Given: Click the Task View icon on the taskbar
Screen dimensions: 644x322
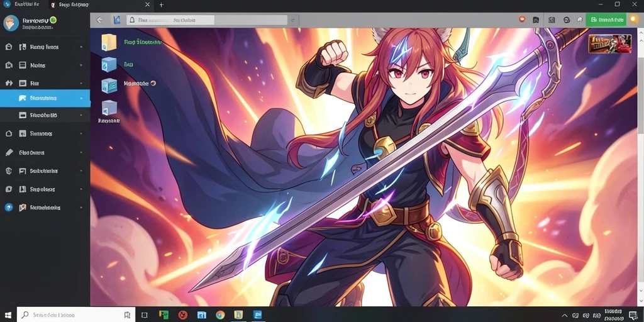Looking at the screenshot, I should click(x=144, y=315).
